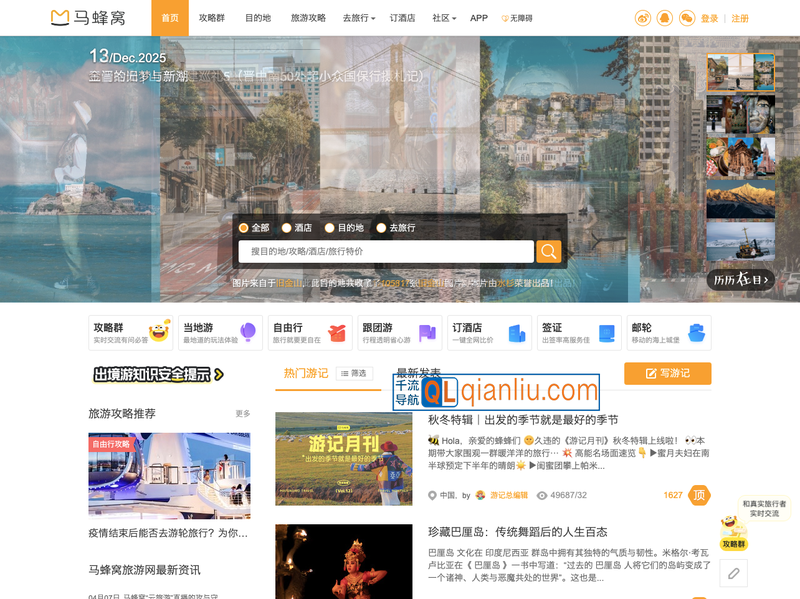Switch to the 热门游记 tab
This screenshot has height=599, width=800.
pyautogui.click(x=305, y=373)
